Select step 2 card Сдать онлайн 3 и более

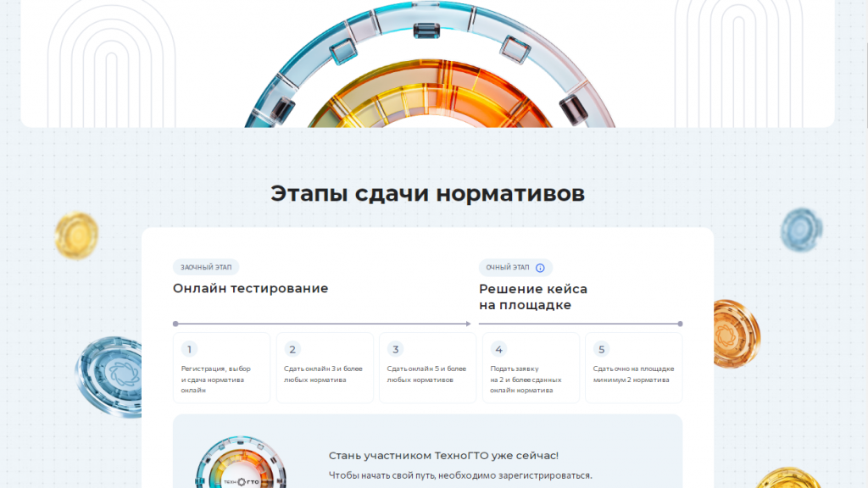coord(325,368)
